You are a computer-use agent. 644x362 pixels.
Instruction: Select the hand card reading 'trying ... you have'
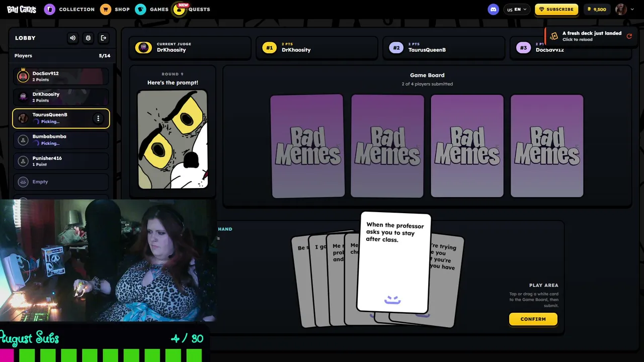[446, 282]
